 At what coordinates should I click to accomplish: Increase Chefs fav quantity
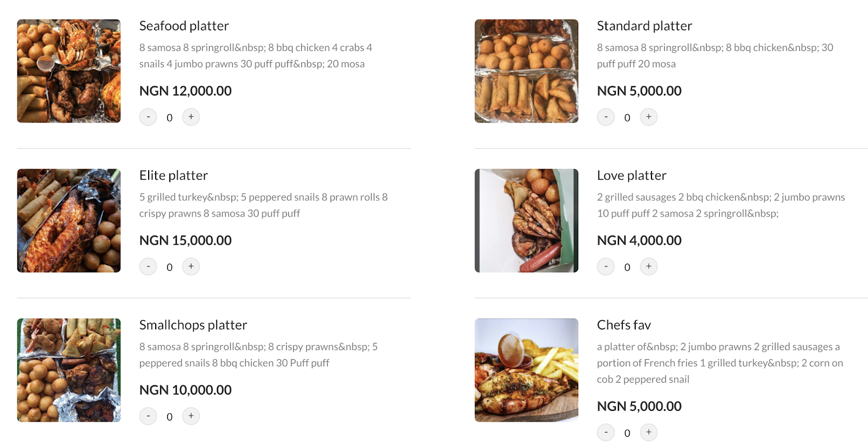pos(649,433)
